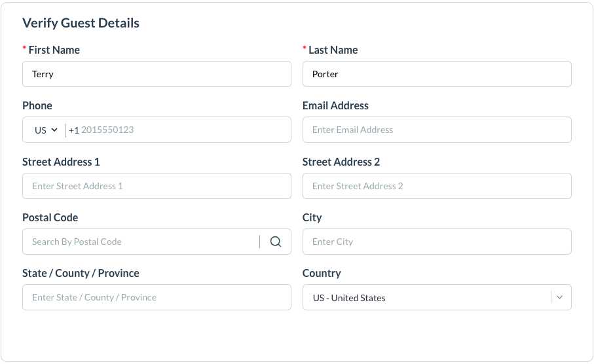Expand the Country dropdown chevron arrow
The image size is (594, 364).
[x=559, y=297]
